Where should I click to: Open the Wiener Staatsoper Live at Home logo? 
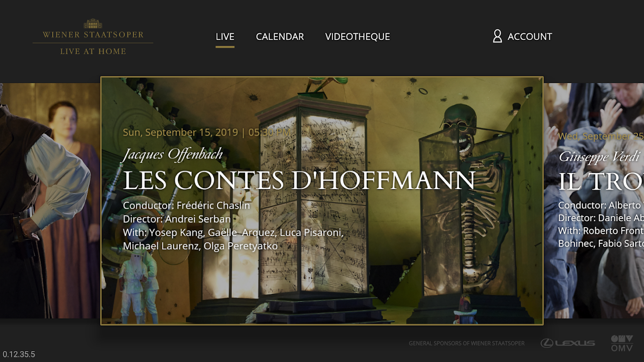[93, 37]
